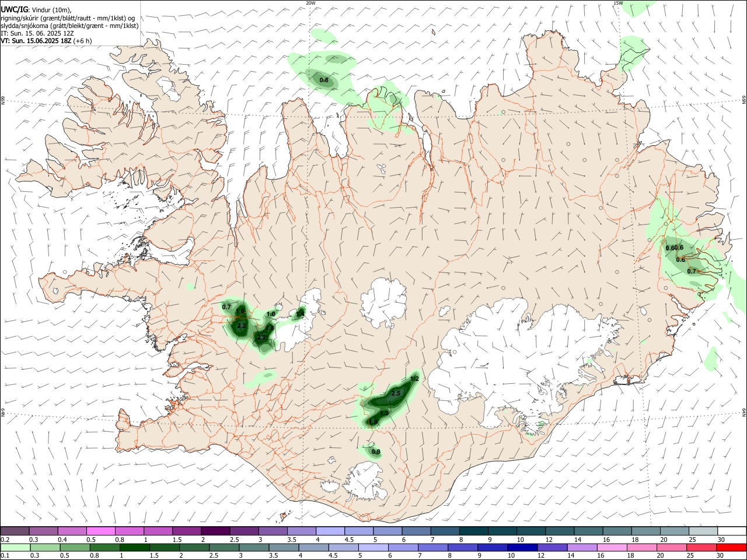Click the '0.8' rainfall value off the north coast
Screen dimensions: 747x560
click(324, 80)
